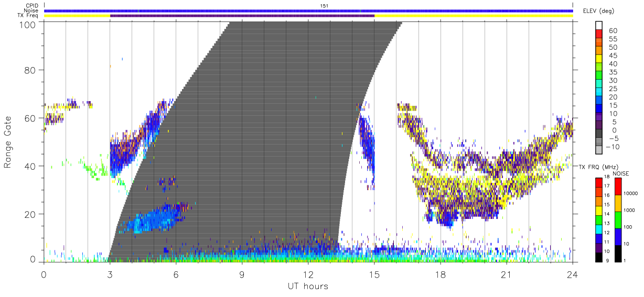
Task: Click the blue segment of NOISE color bar
Action: 618,237
